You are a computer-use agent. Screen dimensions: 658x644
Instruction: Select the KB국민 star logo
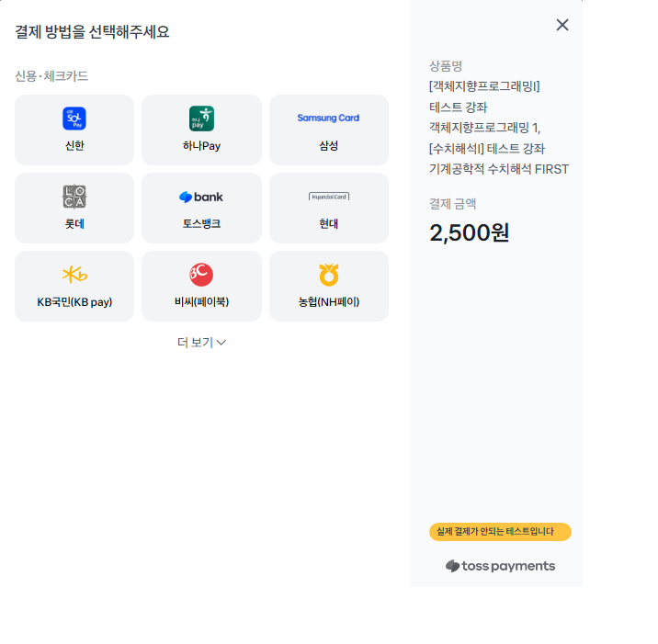click(74, 275)
